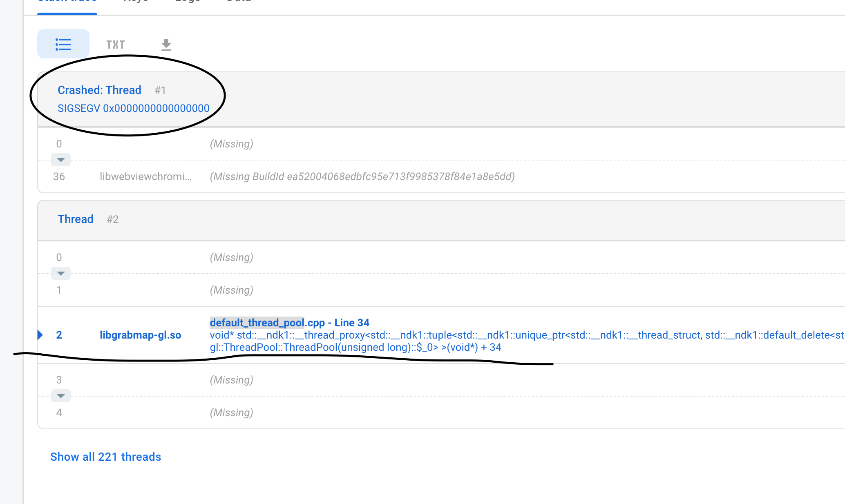
Task: Expand hidden frames between frames 3 and 4 in Thread #2
Action: coord(60,396)
